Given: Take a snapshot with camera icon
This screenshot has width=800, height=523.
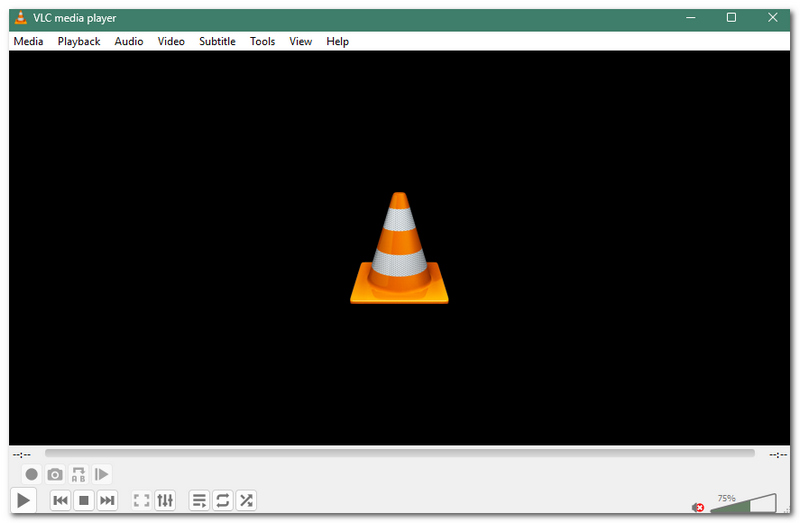Looking at the screenshot, I should click(55, 475).
